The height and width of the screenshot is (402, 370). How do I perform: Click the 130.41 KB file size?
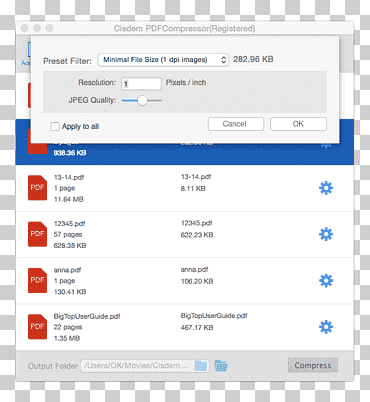click(x=70, y=292)
